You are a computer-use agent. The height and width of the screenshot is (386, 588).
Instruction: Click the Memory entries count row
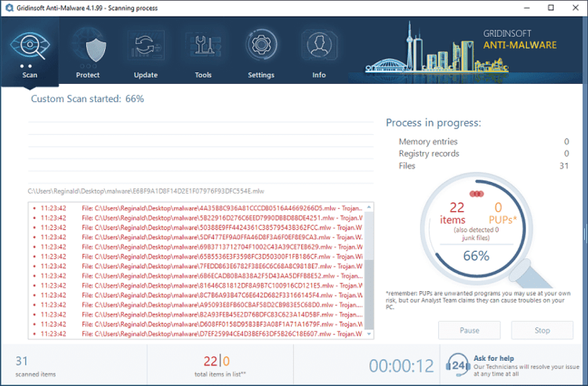coord(484,141)
